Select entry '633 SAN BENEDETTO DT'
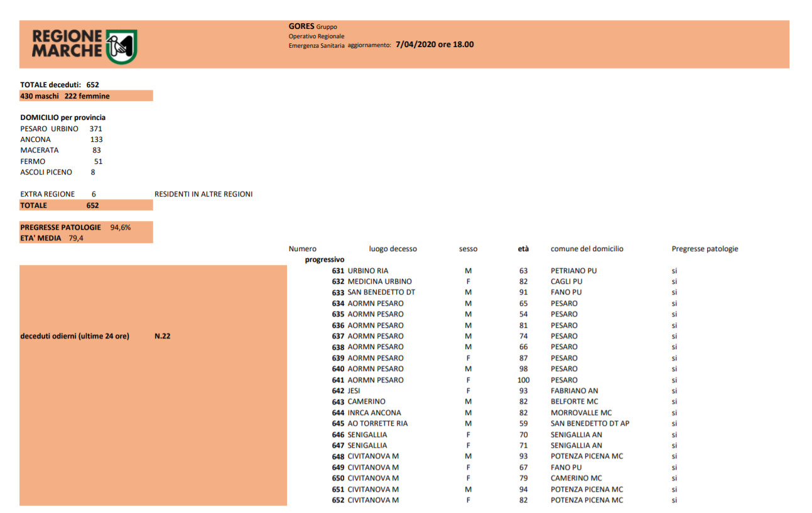 coord(373,292)
